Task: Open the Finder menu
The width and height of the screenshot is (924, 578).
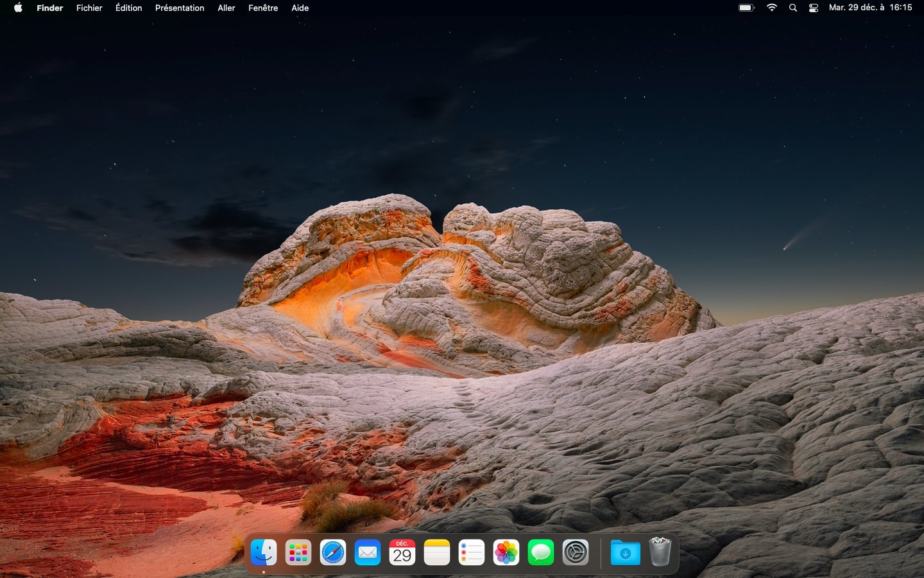Action: point(50,8)
